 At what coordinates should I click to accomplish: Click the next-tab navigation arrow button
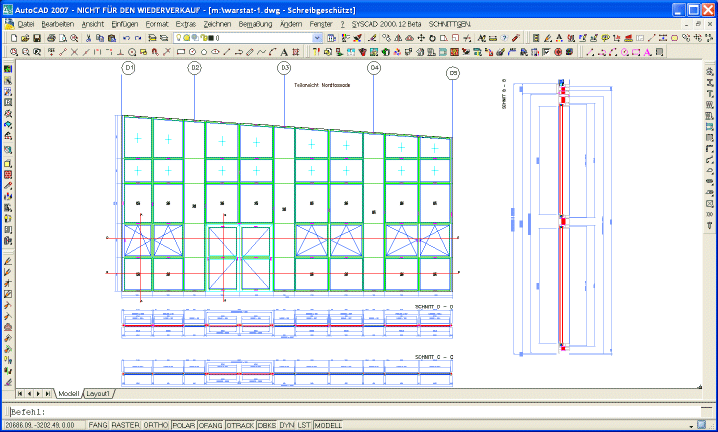click(38, 394)
